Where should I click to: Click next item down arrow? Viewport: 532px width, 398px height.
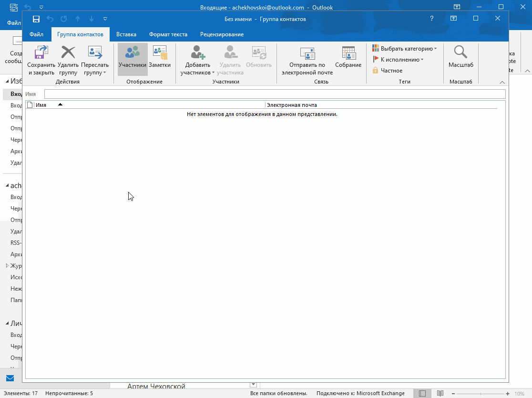[92, 19]
